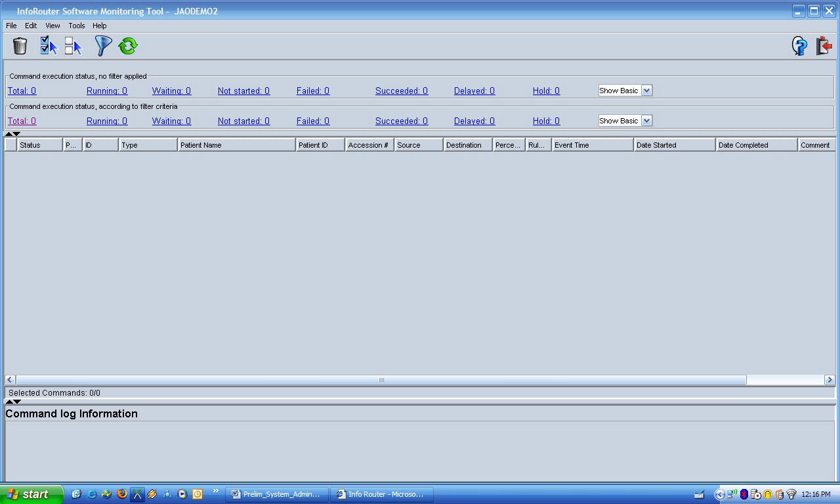Click unfiltered Waiting: 0 link
840x504 pixels.
[171, 91]
